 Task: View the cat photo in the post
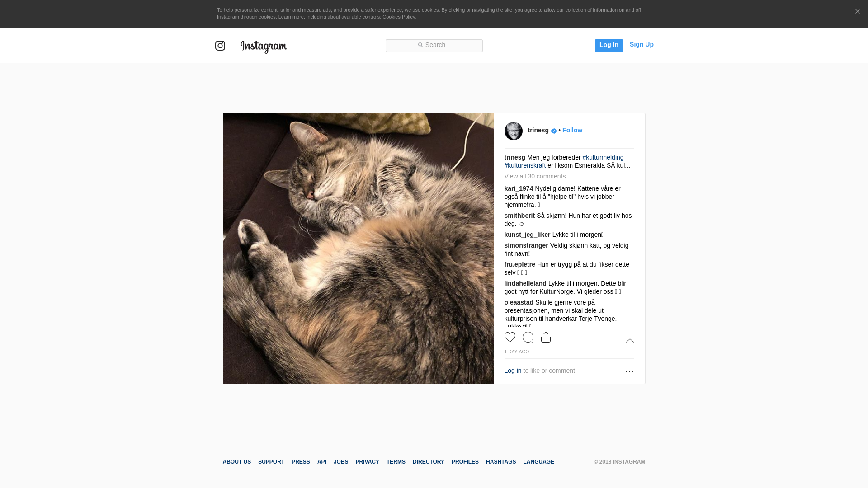(359, 249)
